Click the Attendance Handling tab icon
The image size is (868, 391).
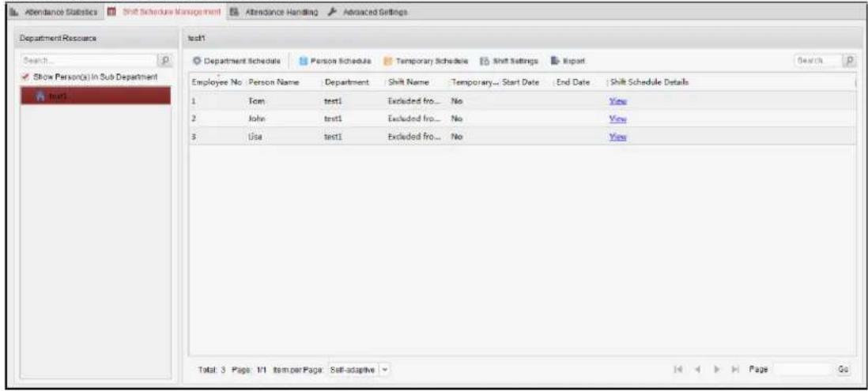[x=234, y=12]
